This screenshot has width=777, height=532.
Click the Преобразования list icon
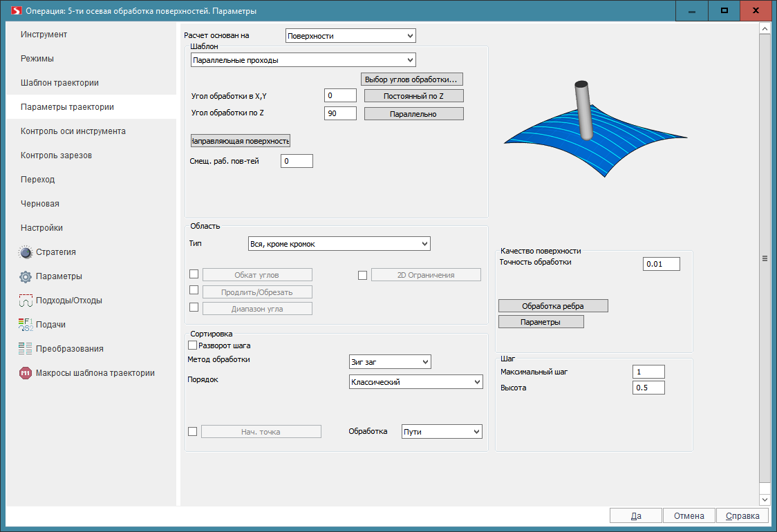pyautogui.click(x=26, y=349)
